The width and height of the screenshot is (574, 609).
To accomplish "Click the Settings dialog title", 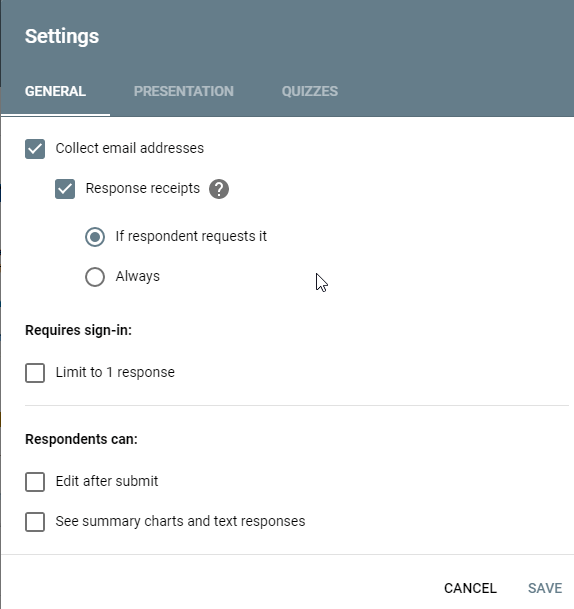I will [x=62, y=36].
